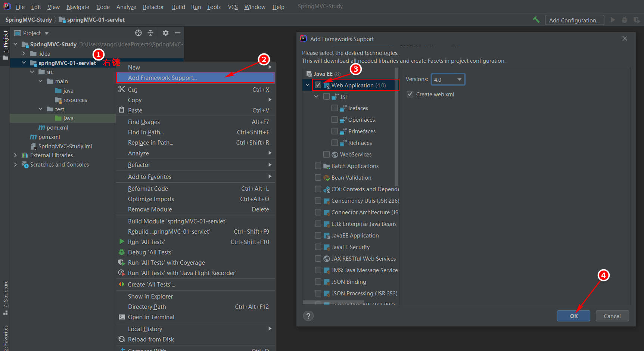Open the Versions 4.0 dropdown
The image size is (644, 351).
448,80
